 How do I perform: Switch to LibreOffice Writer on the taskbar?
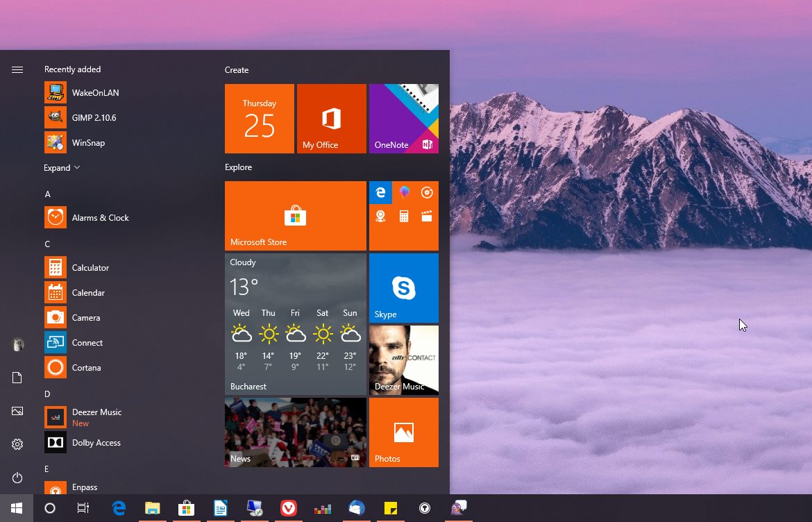coord(220,508)
